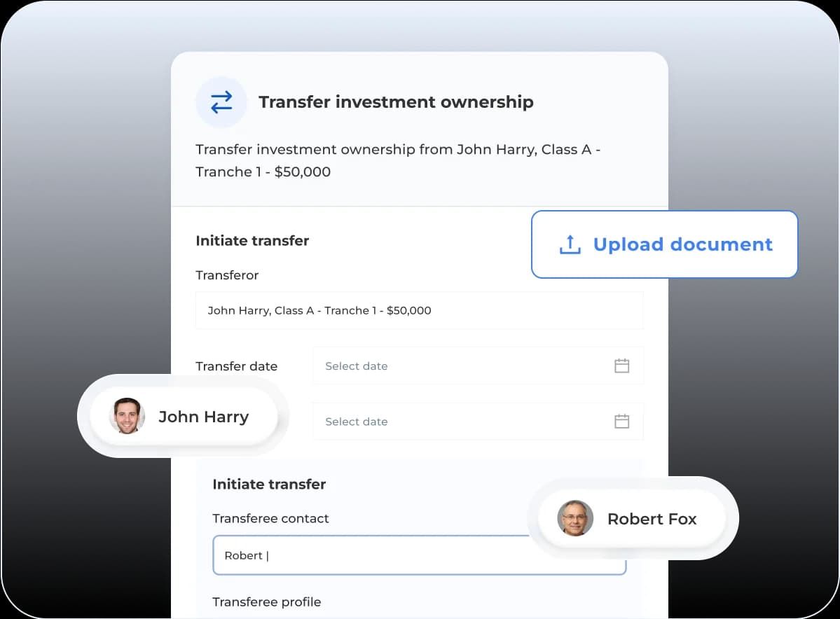This screenshot has height=619, width=840.
Task: Click the Transferor input field
Action: [419, 310]
